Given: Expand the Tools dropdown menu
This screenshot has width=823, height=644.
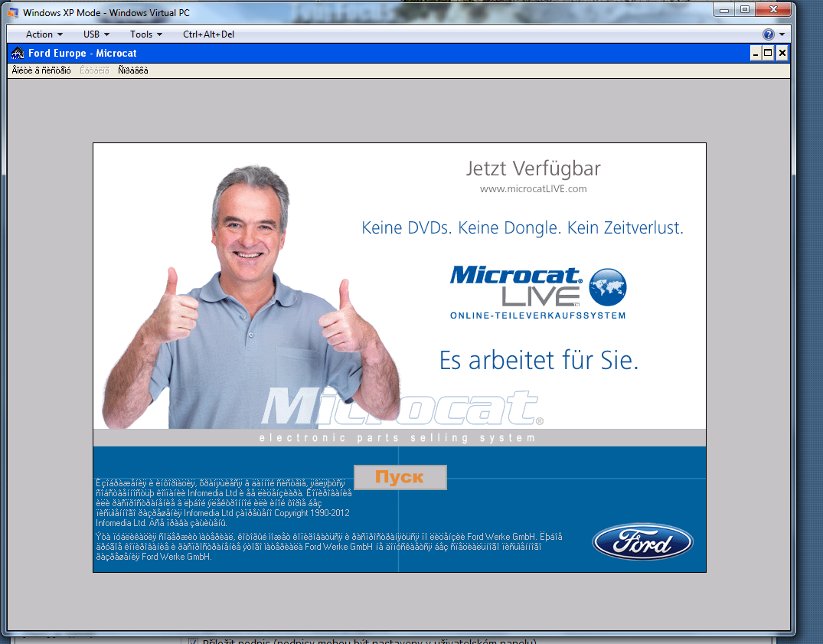Looking at the screenshot, I should tap(145, 34).
